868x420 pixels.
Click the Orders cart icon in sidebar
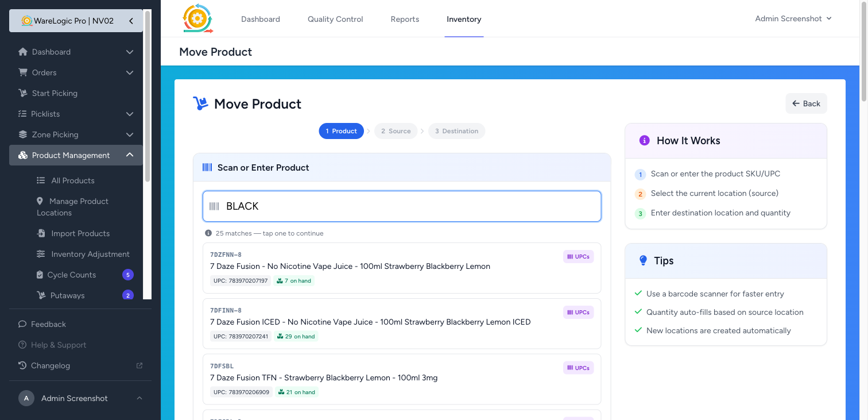23,72
